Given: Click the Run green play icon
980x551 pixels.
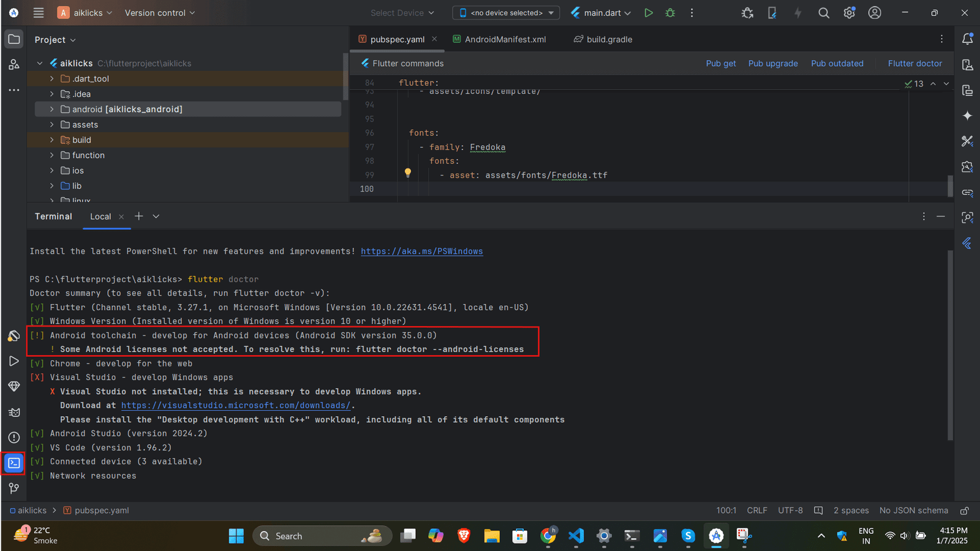Looking at the screenshot, I should (649, 13).
